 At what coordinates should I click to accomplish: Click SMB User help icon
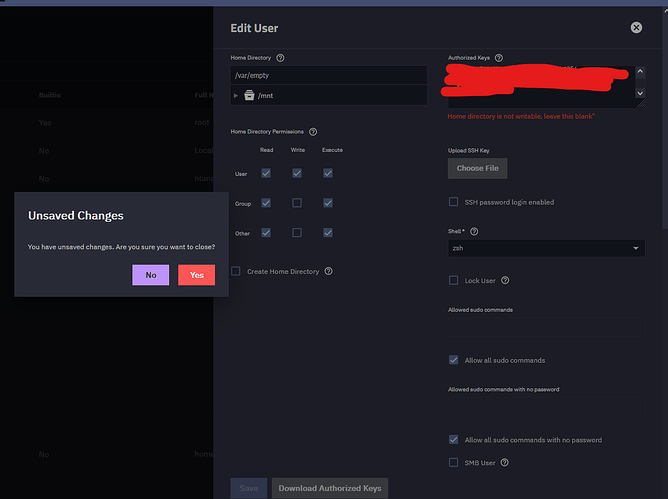coord(504,463)
